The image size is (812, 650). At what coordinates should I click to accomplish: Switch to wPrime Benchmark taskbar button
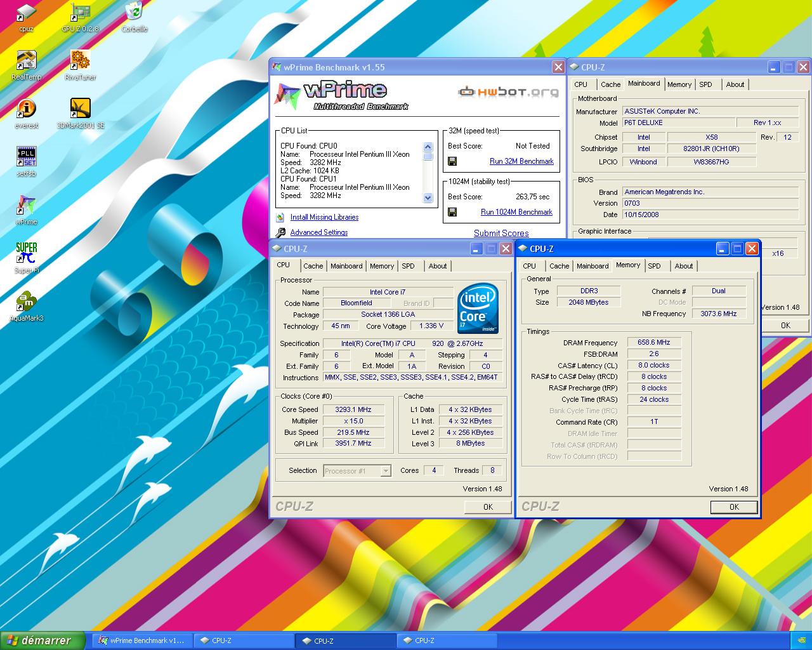tap(141, 640)
